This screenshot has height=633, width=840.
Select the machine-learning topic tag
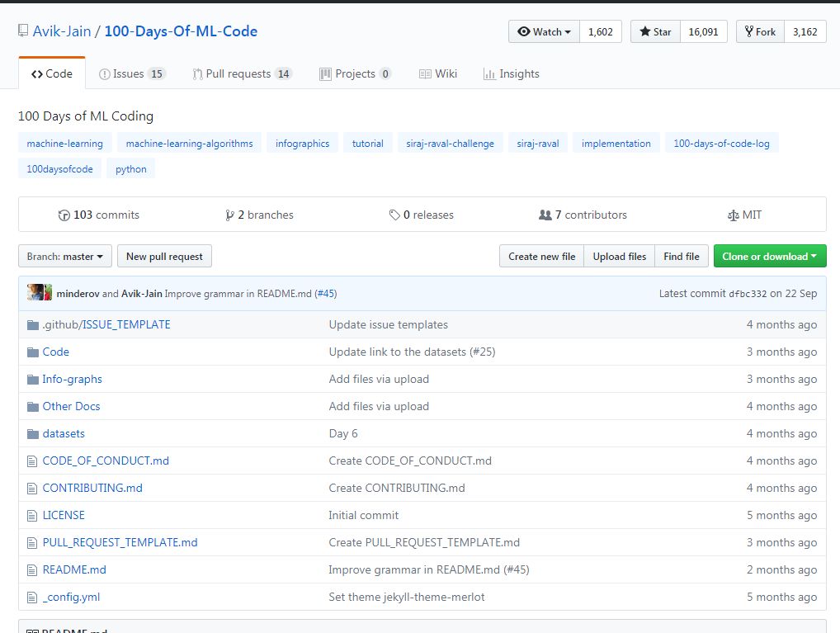[x=65, y=143]
